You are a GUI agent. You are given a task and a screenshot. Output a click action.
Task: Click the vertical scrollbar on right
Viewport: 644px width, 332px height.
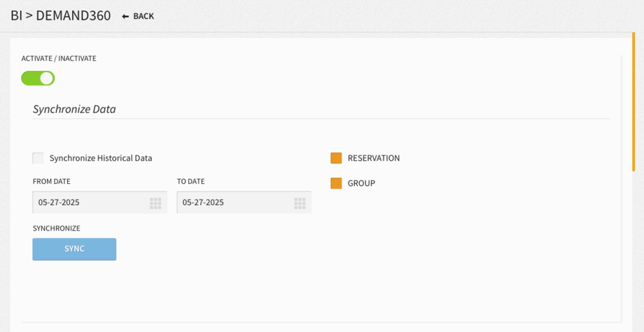click(633, 101)
